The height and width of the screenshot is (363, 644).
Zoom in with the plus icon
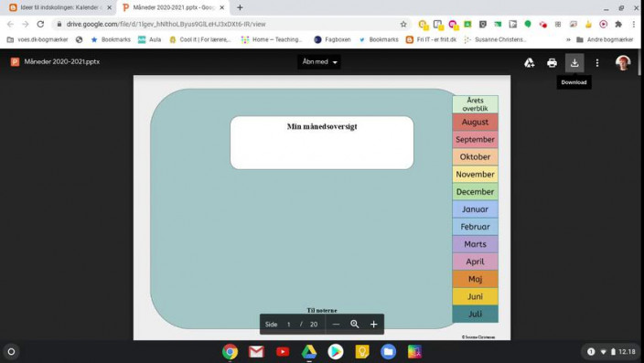pyautogui.click(x=373, y=325)
